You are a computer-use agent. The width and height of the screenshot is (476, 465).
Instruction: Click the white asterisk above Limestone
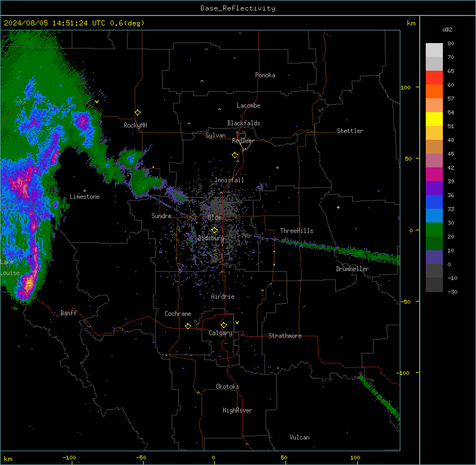[x=84, y=191]
